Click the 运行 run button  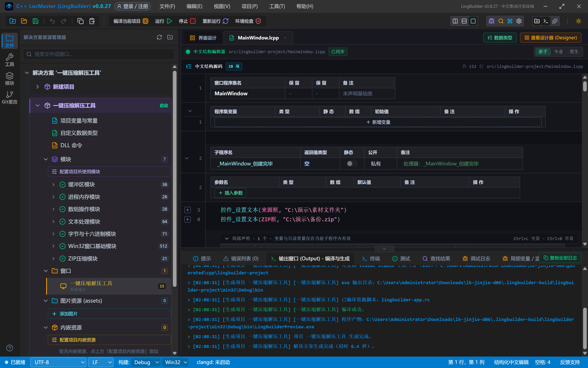(163, 21)
